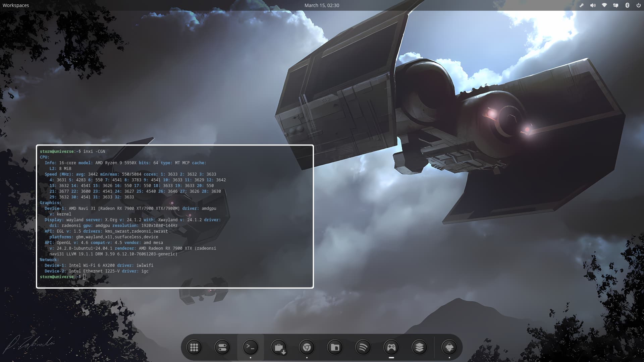Click 'Intel Wi-Fi 6 AX200' device text
The width and height of the screenshot is (644, 362).
click(92, 265)
